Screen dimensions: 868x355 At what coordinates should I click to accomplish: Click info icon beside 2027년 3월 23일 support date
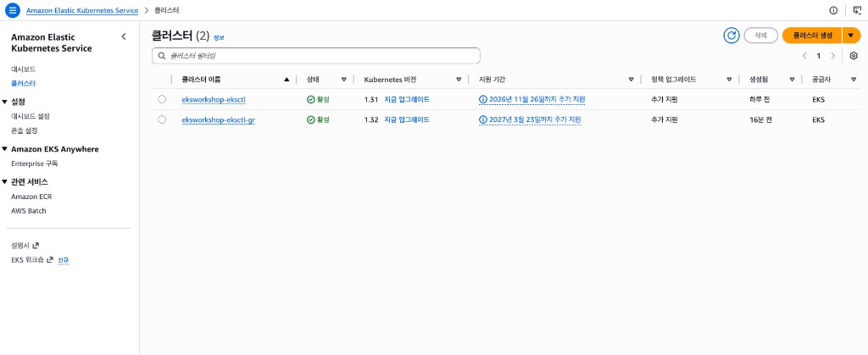tap(482, 119)
